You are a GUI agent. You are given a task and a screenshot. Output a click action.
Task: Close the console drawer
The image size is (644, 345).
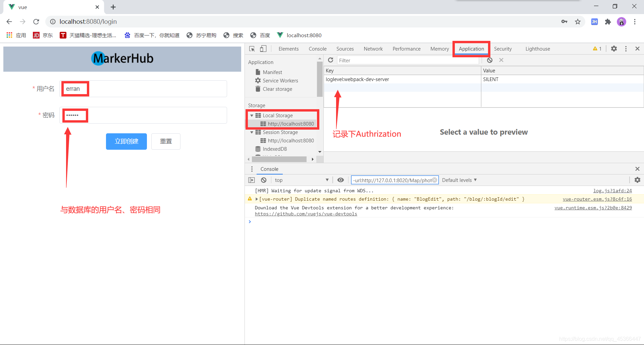pyautogui.click(x=637, y=169)
